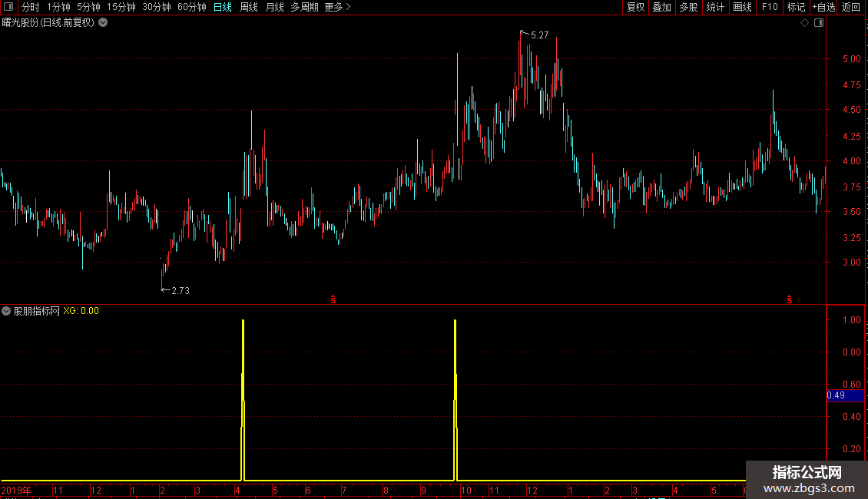
Task: Click the 2019年 label on time axis
Action: (x=17, y=490)
